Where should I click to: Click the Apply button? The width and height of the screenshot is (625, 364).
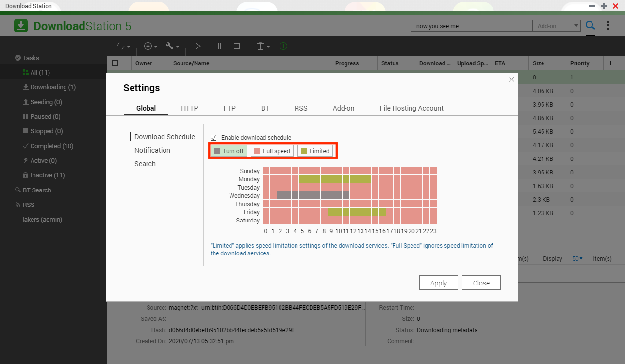click(x=439, y=283)
